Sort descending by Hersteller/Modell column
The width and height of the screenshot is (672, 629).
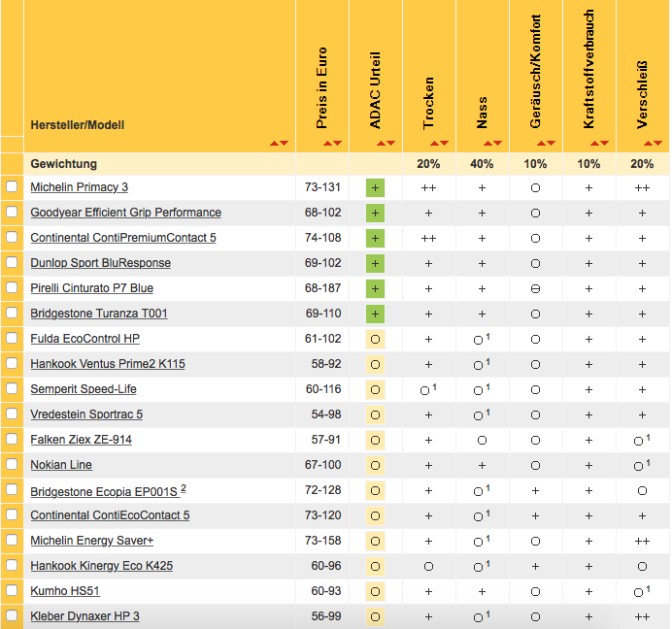point(285,143)
